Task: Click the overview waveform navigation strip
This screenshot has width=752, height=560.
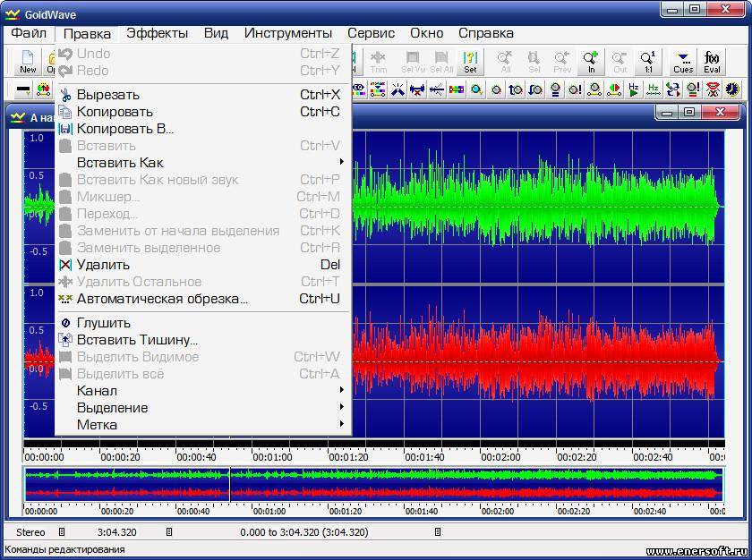Action: (374, 484)
